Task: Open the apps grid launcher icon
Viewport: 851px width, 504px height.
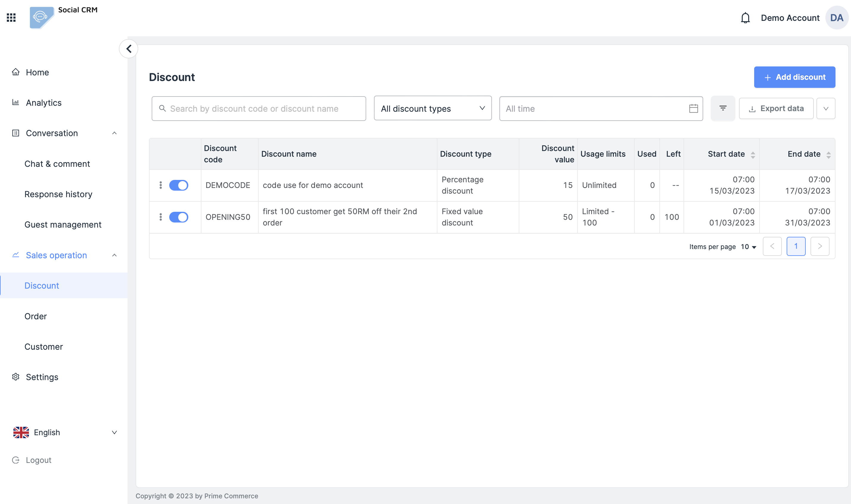Action: 11,18
